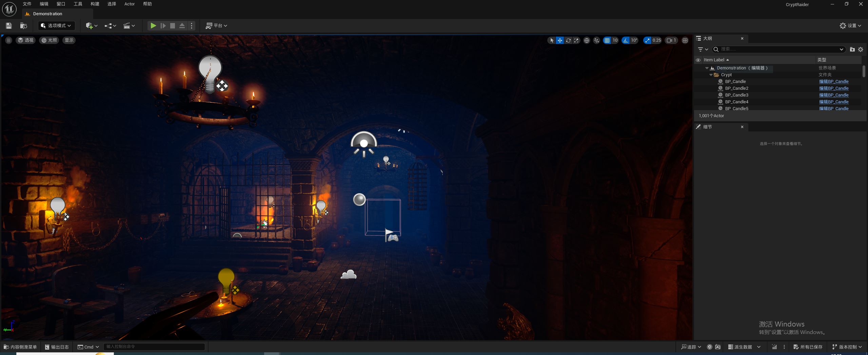This screenshot has width=868, height=355.
Task: Click the outliner 搜索 search field
Action: click(778, 49)
